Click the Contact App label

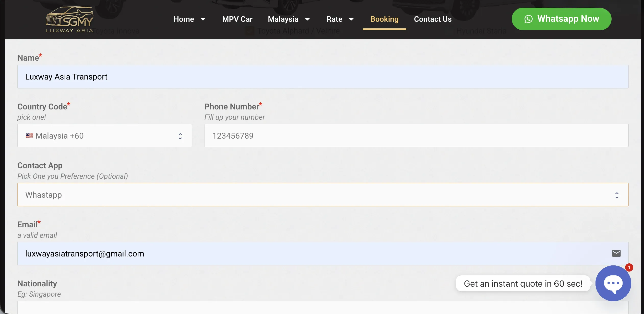click(x=40, y=166)
